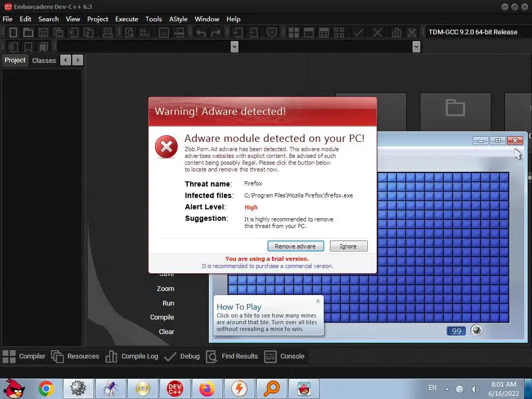
Task: Click the left arrow beside Classes tab
Action: pos(65,60)
